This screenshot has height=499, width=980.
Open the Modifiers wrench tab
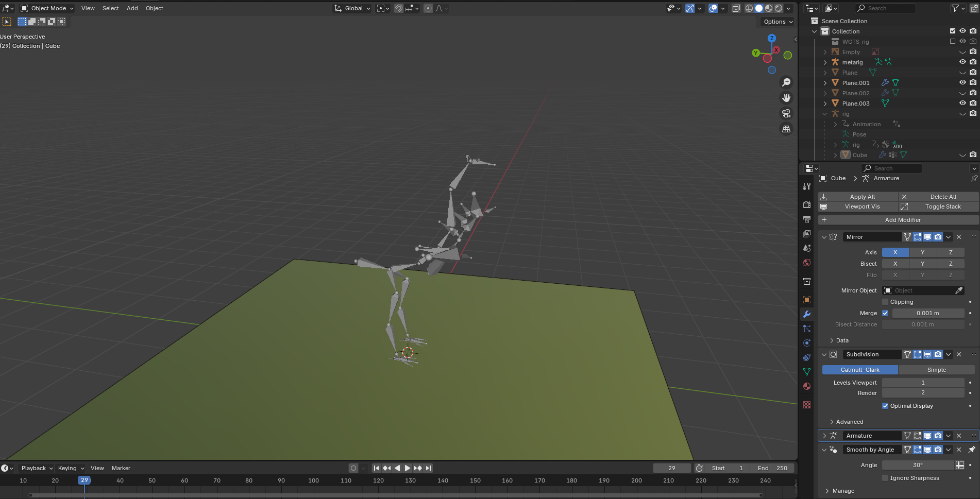807,314
